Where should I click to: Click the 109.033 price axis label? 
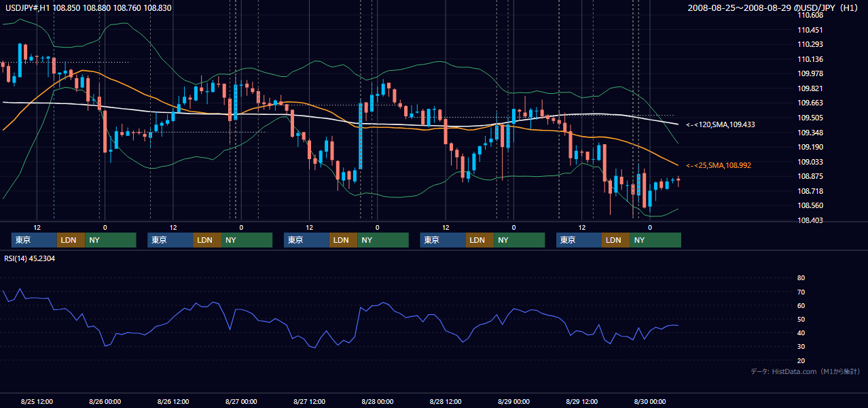click(810, 162)
